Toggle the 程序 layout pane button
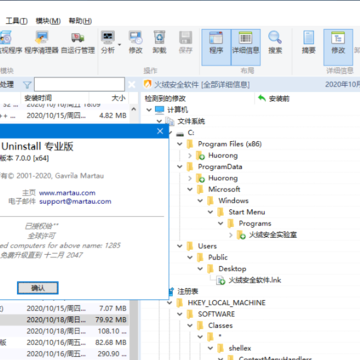 tap(216, 47)
